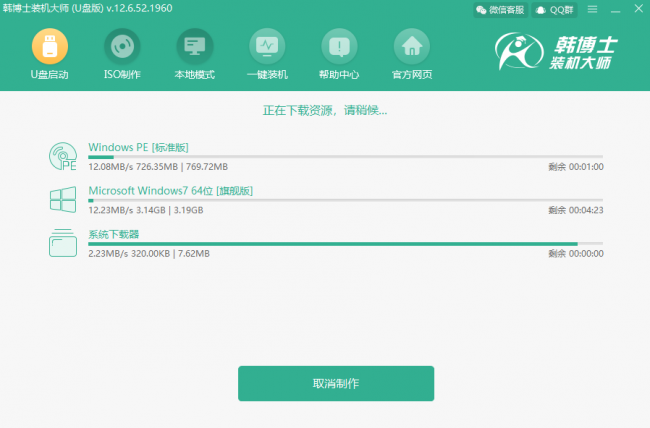
Task: Click remaining time 剩余 00:04:23
Action: (576, 210)
